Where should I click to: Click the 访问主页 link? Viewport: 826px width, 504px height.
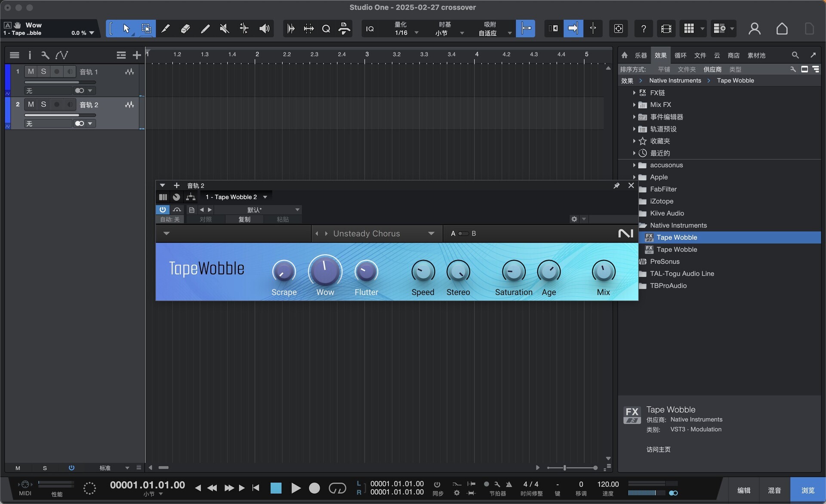coord(658,449)
